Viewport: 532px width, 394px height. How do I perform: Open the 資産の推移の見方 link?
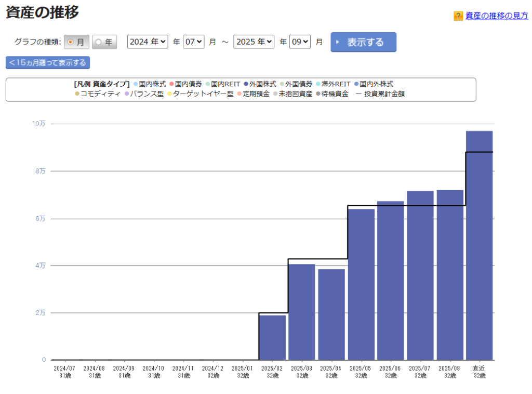[496, 16]
